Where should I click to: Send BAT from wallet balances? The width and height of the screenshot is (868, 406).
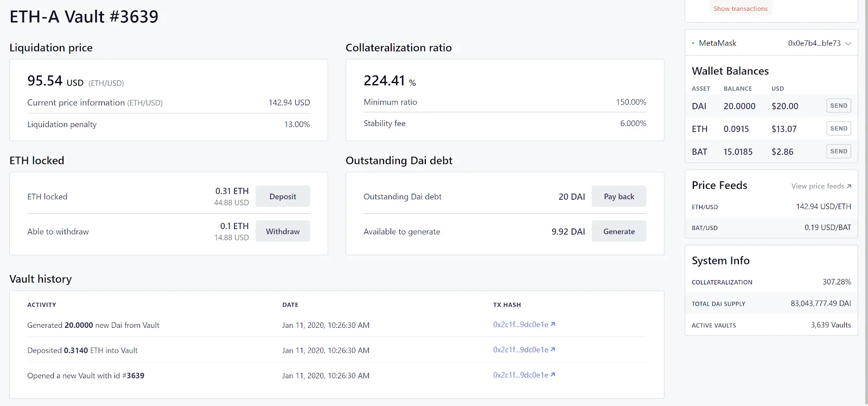(x=838, y=151)
